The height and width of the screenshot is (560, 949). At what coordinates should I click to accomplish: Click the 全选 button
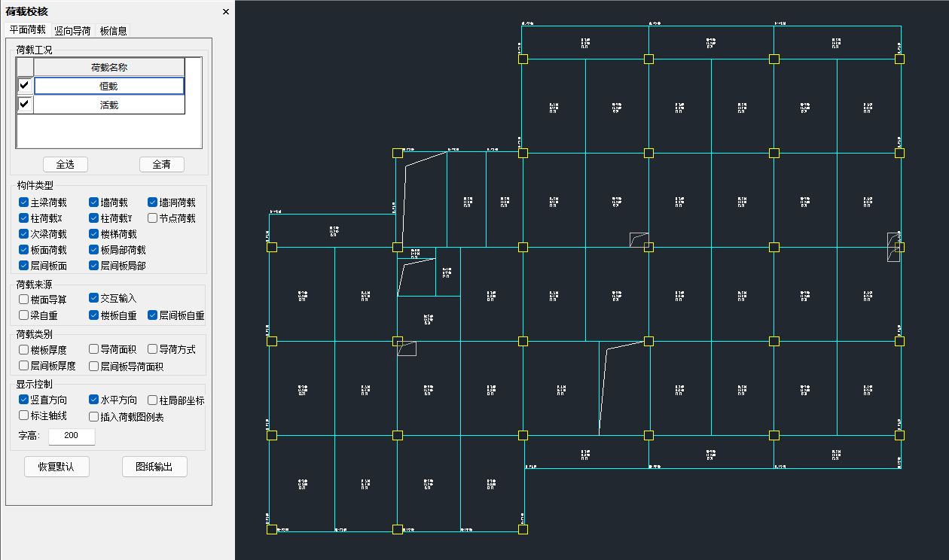[66, 164]
